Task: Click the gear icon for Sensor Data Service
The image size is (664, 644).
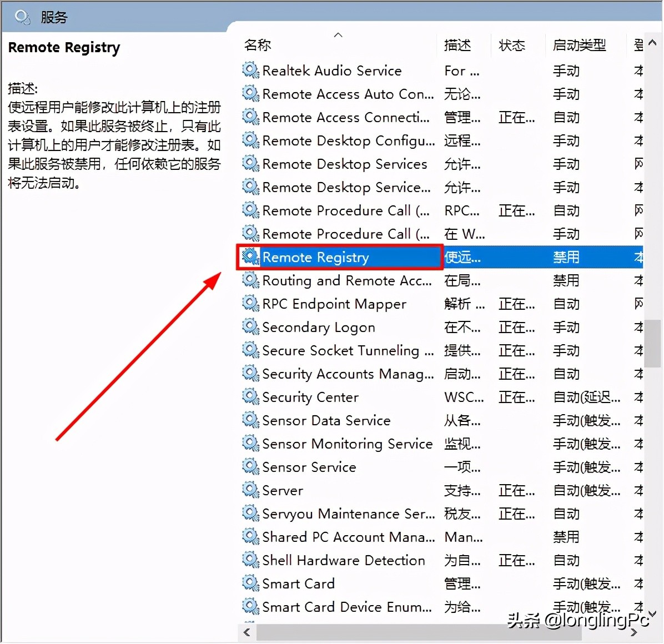Action: [x=250, y=420]
